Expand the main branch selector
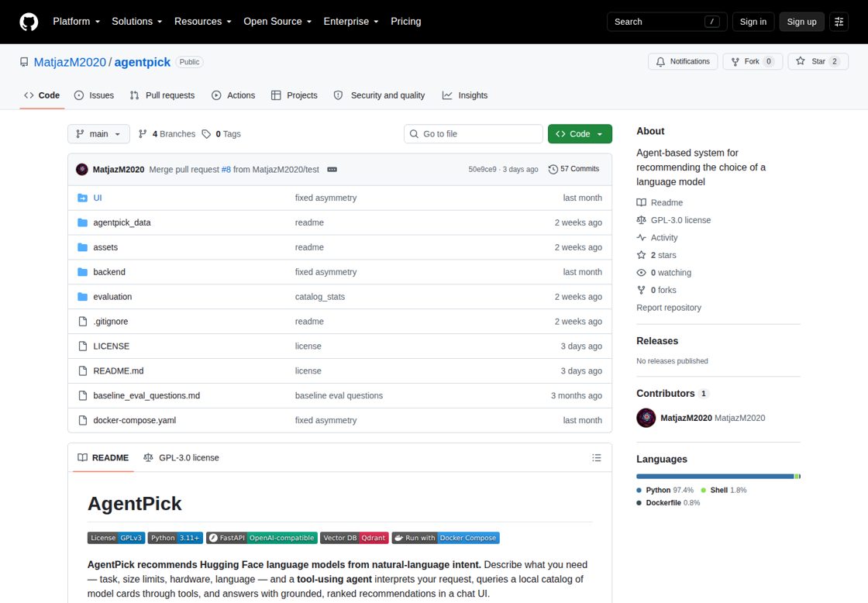Viewport: 868px width, 603px height. point(98,134)
